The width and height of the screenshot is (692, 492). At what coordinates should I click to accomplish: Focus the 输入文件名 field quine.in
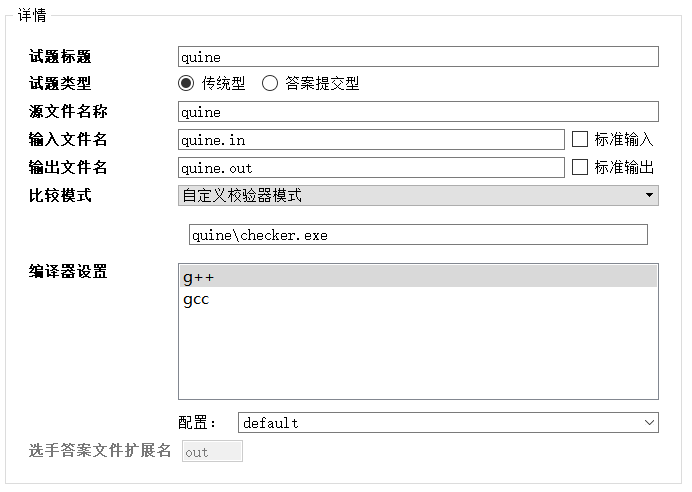[x=371, y=140]
